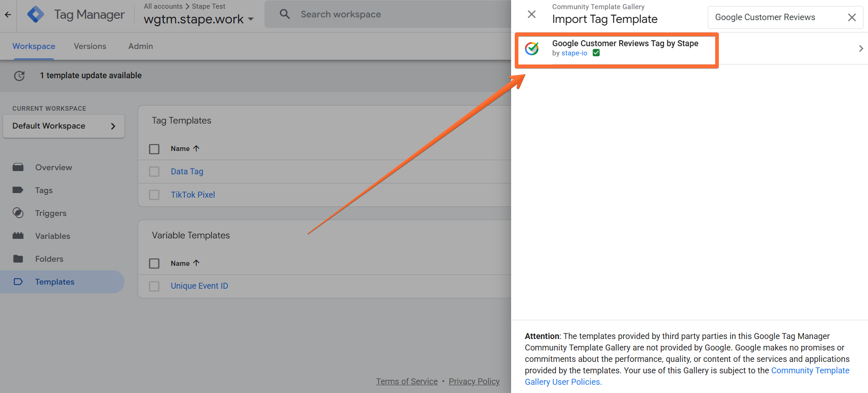Screen dimensions: 868x393
Task: Sort Variable Templates by the Name arrow
Action: click(196, 263)
